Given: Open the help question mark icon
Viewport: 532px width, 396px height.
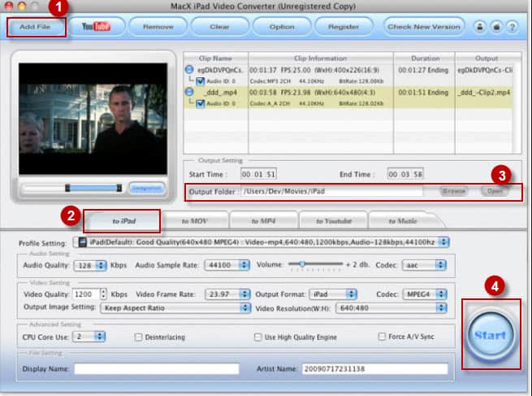Looking at the screenshot, I should tap(513, 27).
